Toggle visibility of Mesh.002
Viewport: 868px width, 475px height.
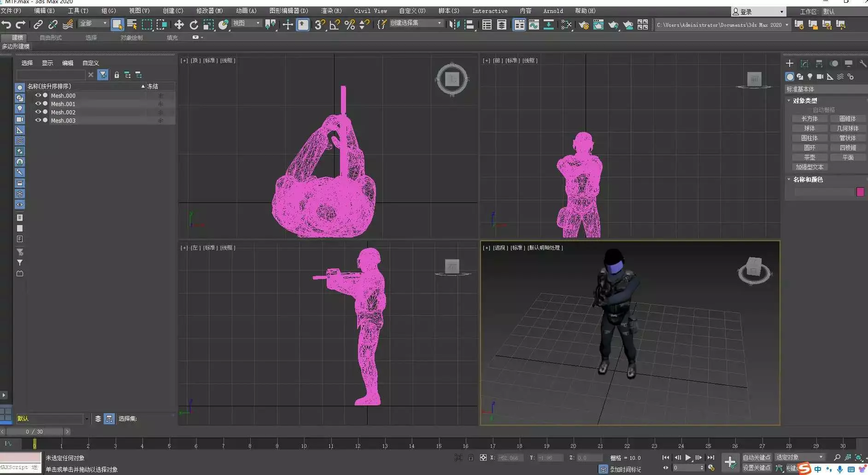point(38,112)
